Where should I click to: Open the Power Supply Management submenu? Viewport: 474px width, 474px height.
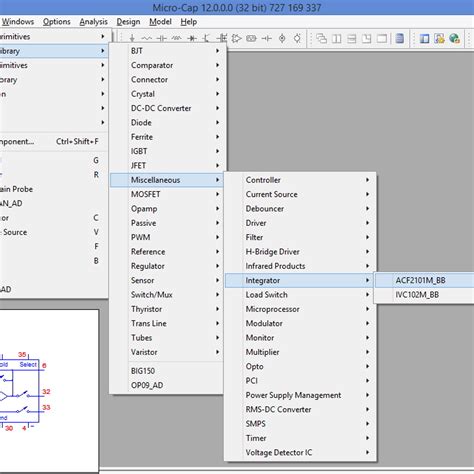[x=300, y=395]
